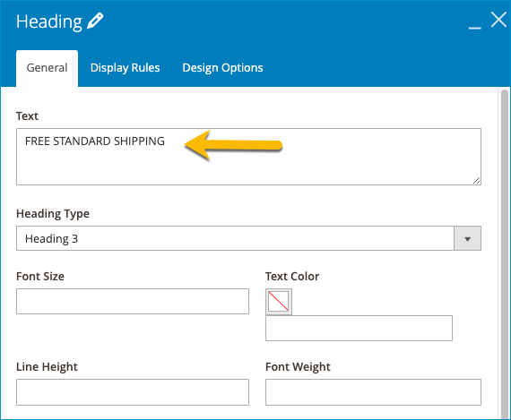Click the Text Color value input box
The width and height of the screenshot is (511, 420).
(359, 328)
